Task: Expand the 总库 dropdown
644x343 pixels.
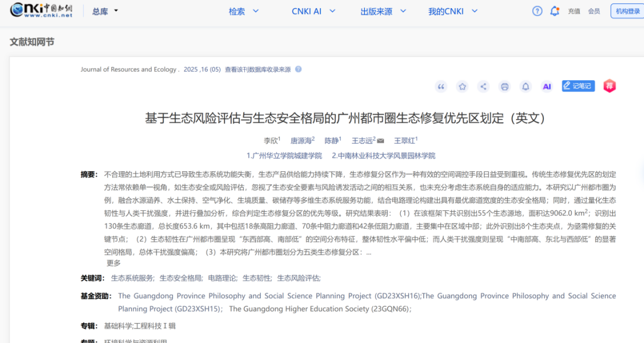Action: 105,11
